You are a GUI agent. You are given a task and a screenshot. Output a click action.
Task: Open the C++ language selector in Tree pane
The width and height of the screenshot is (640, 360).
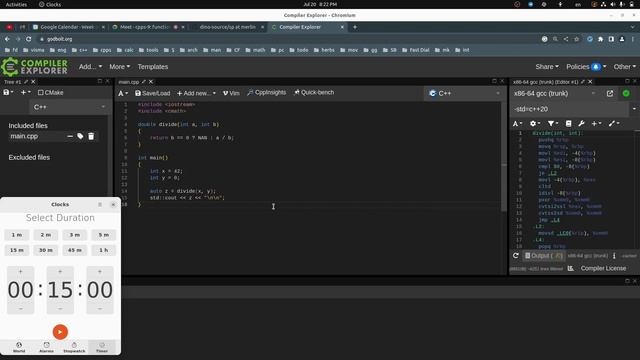(x=69, y=107)
